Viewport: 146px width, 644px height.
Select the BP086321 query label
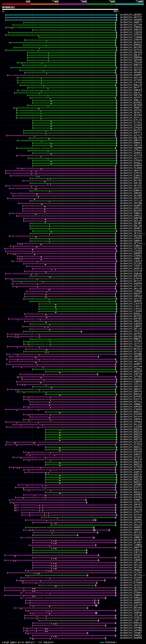tap(8, 8)
